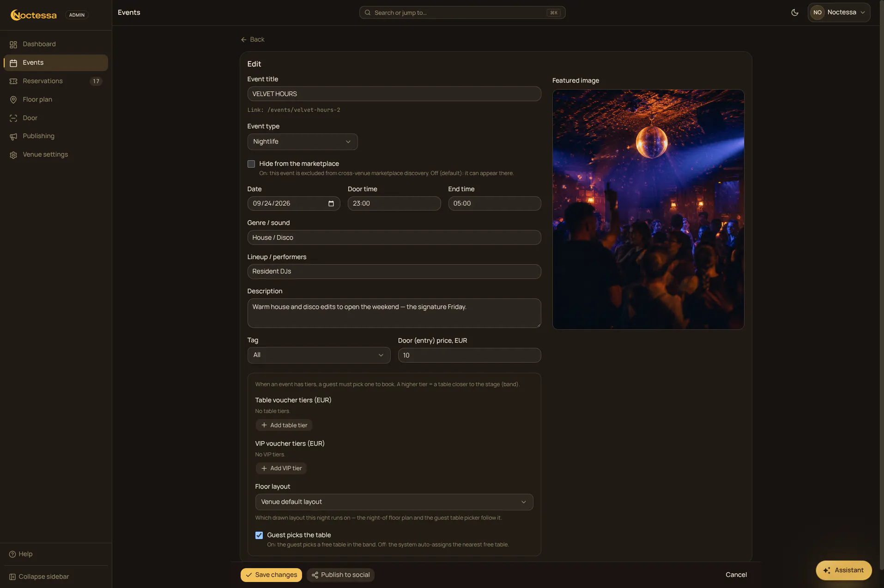Image resolution: width=884 pixels, height=588 pixels.
Task: Click the Genre / sound field
Action: (394, 237)
